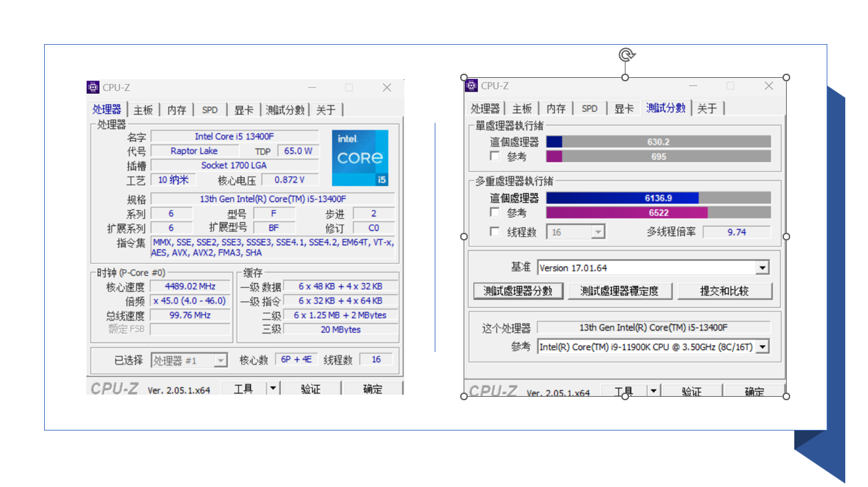
Task: Click 验证 in the benchmark window
Action: [692, 391]
